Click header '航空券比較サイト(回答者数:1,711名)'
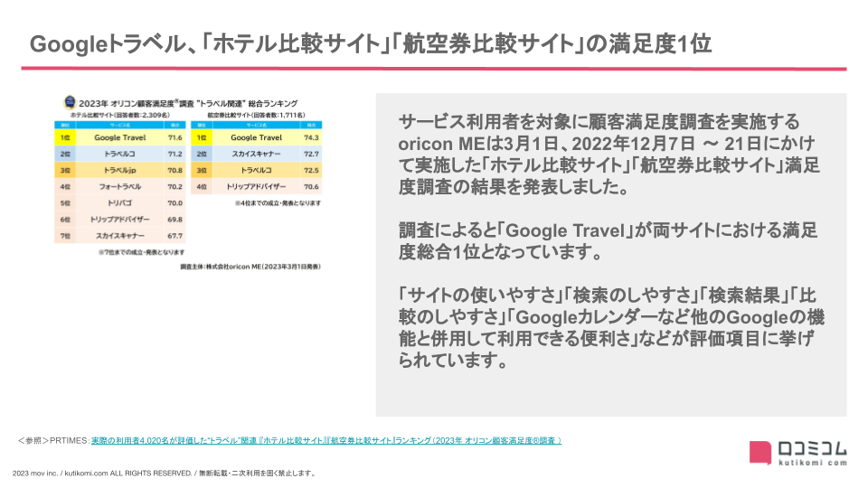The image size is (868, 488). [x=256, y=115]
